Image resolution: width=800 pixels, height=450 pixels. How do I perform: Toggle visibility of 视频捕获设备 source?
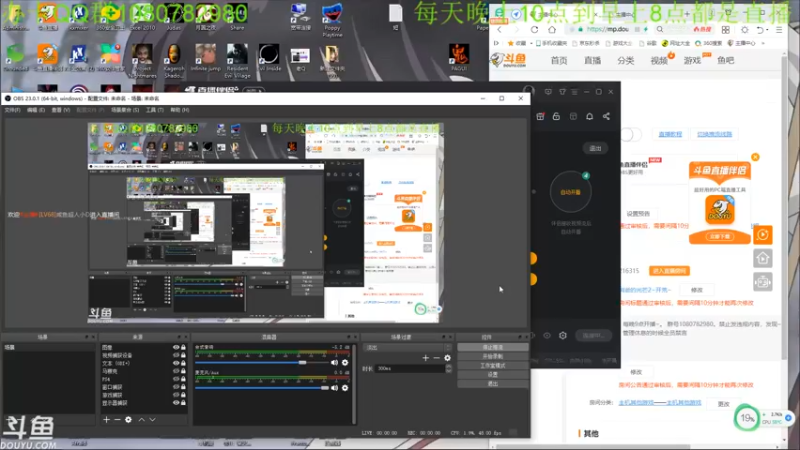click(x=176, y=355)
